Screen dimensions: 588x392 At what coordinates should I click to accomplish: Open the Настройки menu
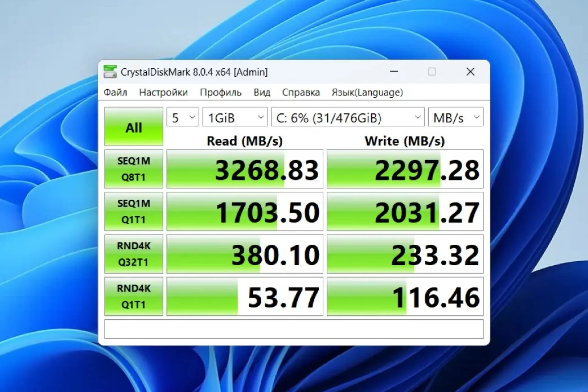coord(164,93)
